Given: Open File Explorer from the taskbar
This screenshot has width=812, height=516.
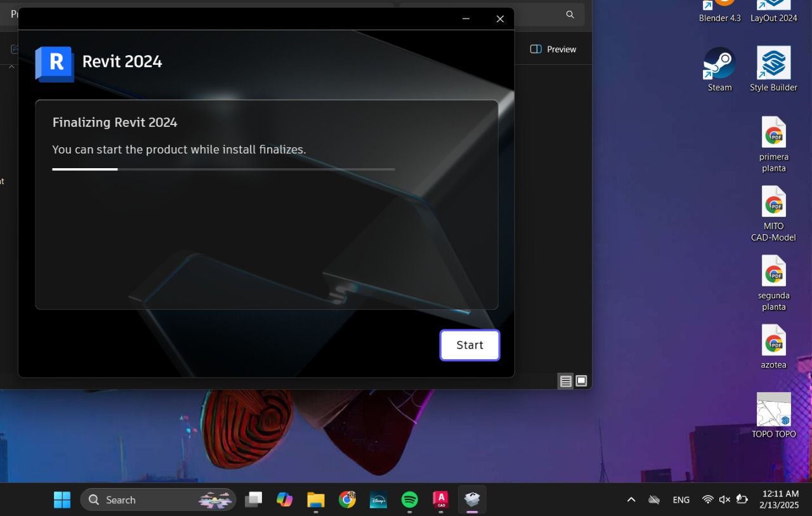Looking at the screenshot, I should [x=316, y=500].
